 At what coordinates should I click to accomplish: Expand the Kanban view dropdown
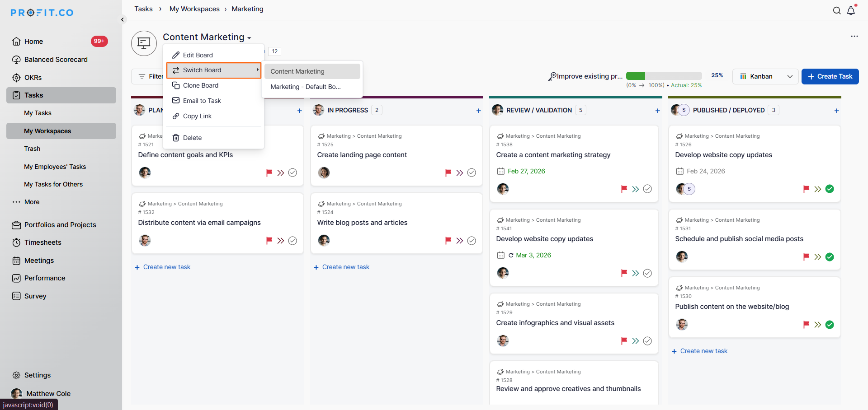766,76
